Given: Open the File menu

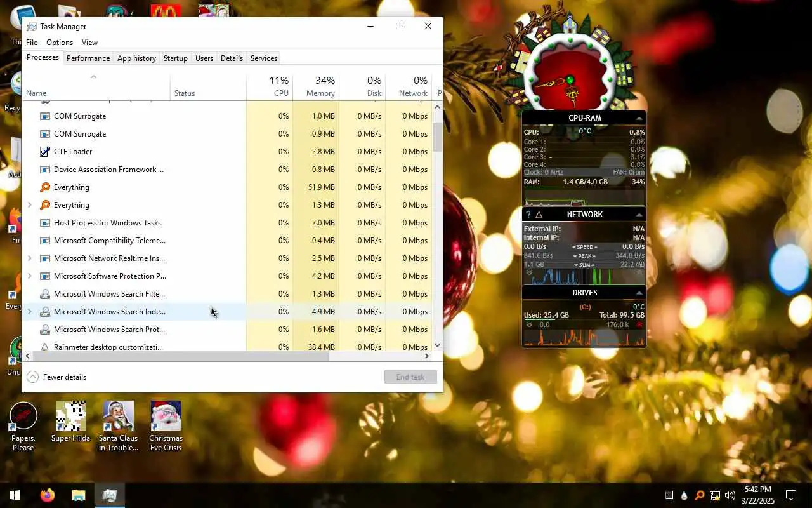Looking at the screenshot, I should pos(32,43).
